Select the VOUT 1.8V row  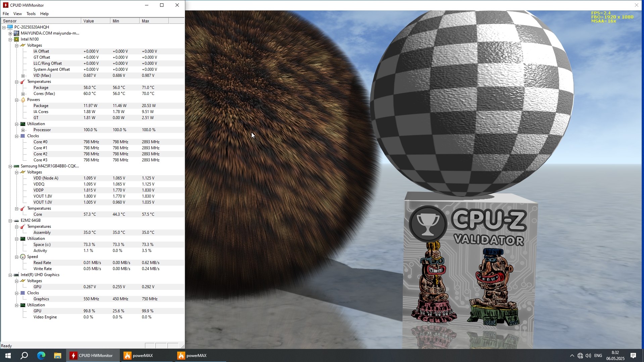coord(92,196)
